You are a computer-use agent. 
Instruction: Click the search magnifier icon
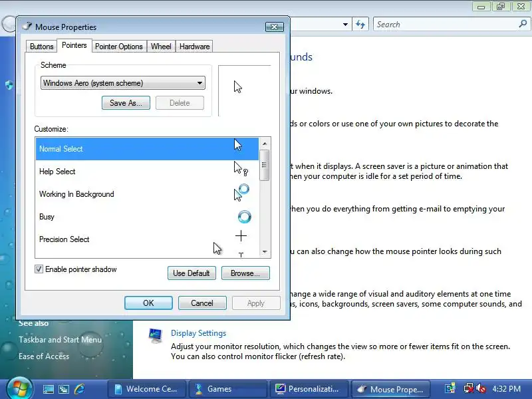pyautogui.click(x=523, y=24)
